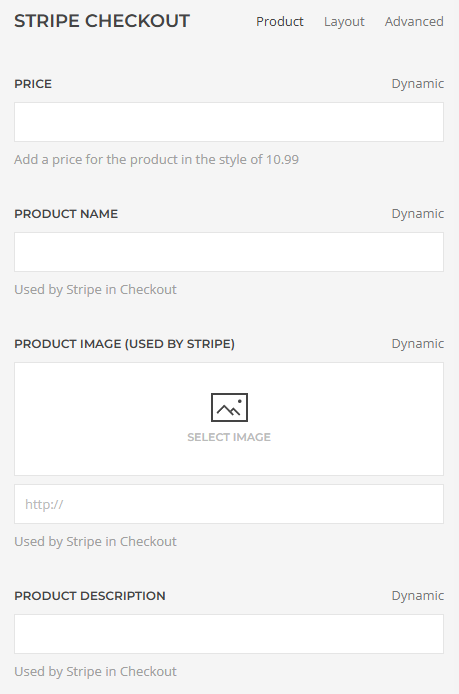The height and width of the screenshot is (694, 459).
Task: Click Dynamic link beside Product Description
Action: [417, 595]
